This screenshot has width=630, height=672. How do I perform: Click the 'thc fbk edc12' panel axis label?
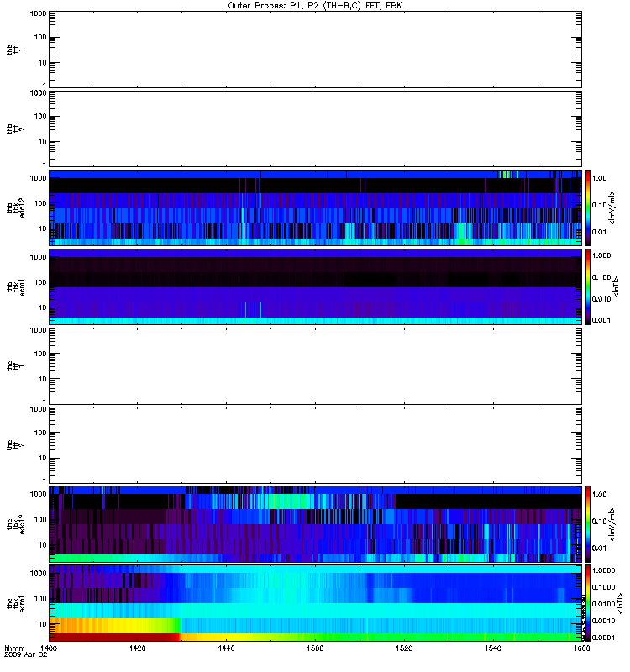pos(16,524)
